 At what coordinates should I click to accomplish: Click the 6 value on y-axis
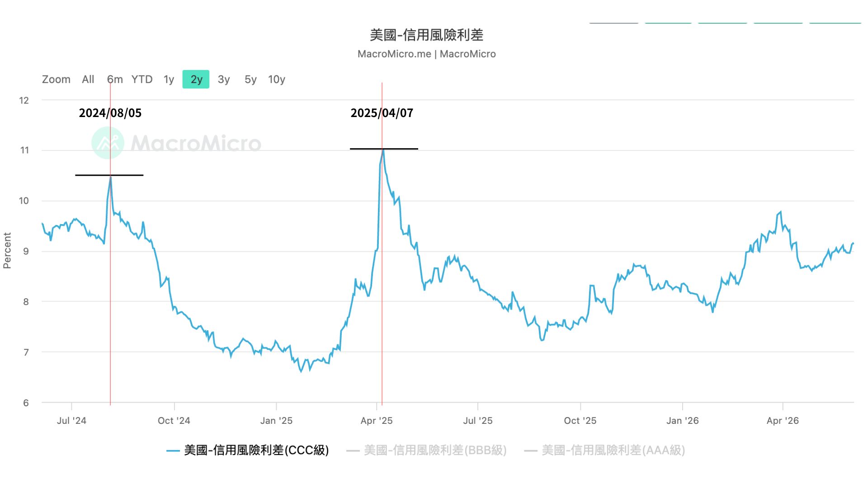pyautogui.click(x=26, y=403)
